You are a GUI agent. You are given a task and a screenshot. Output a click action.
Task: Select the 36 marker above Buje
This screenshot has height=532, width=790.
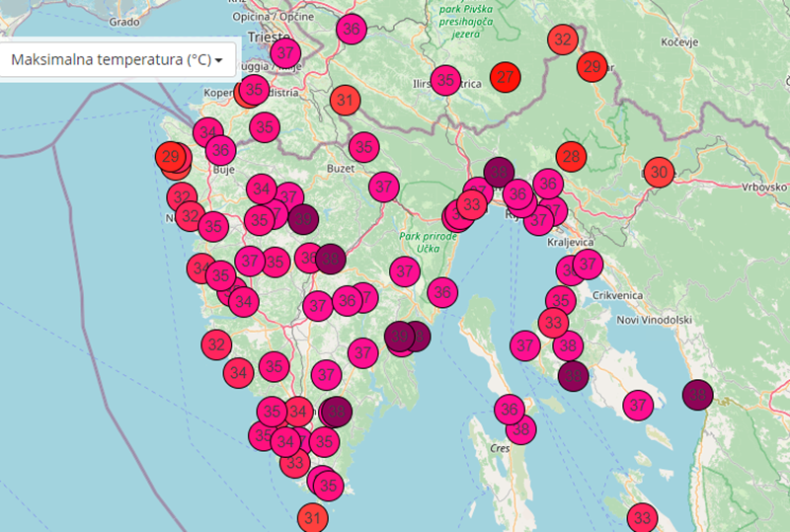(x=220, y=151)
